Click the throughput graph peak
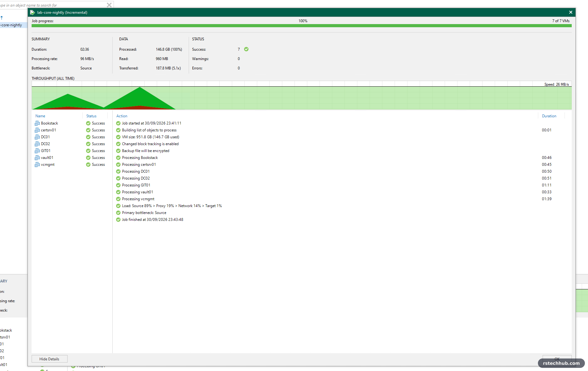 coord(140,88)
